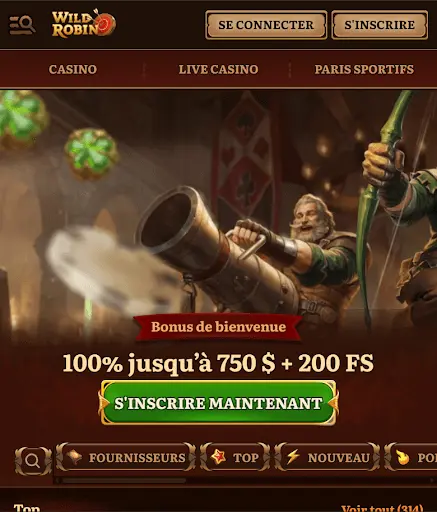
Task: Click the scroll icon on Fournisseurs
Action: [x=74, y=457]
